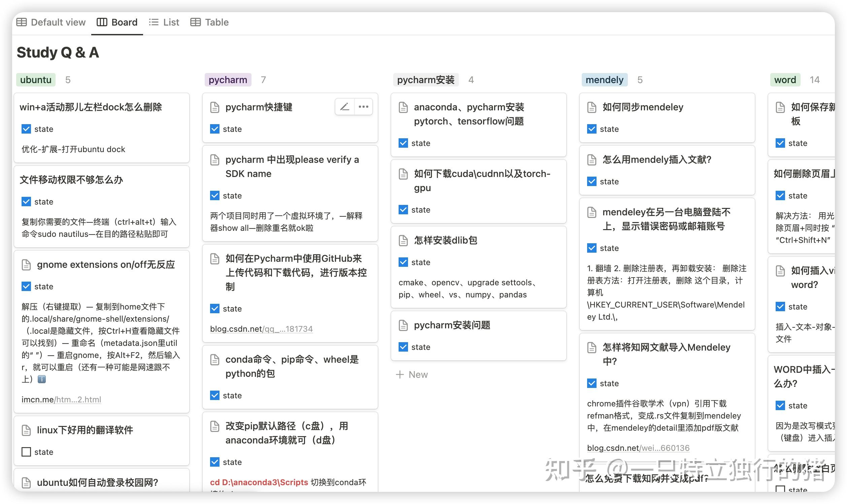Toggle state checkbox on pycharm安装问题 card
The image size is (847, 504).
pyautogui.click(x=403, y=347)
